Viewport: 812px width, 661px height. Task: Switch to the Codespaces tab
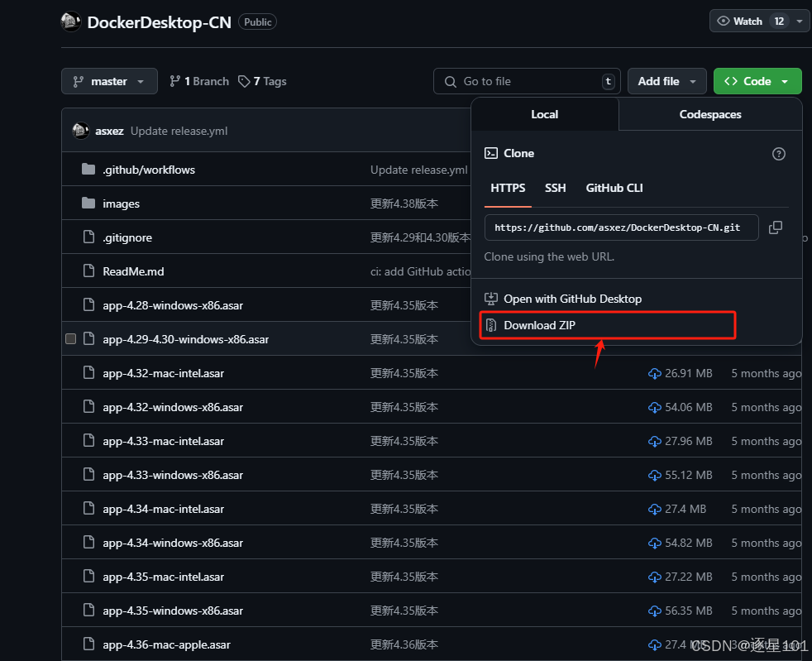710,114
